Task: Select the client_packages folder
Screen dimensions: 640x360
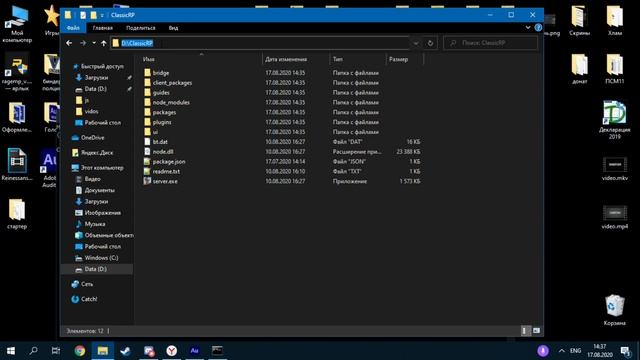Action: (x=172, y=83)
